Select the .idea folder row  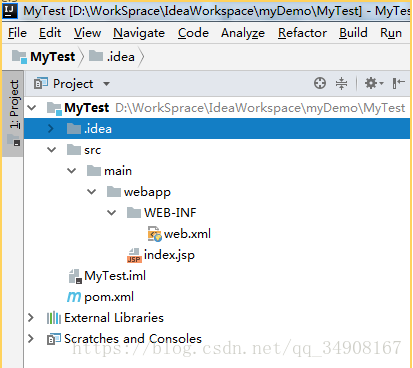pyautogui.click(x=217, y=129)
